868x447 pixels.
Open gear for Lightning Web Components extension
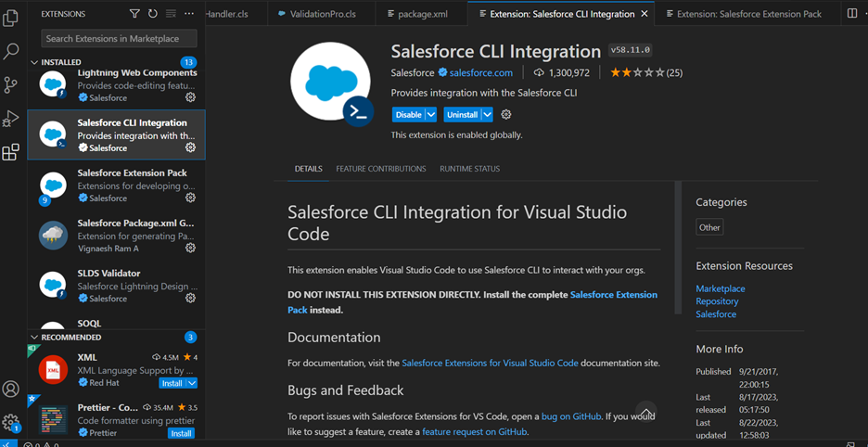[190, 97]
